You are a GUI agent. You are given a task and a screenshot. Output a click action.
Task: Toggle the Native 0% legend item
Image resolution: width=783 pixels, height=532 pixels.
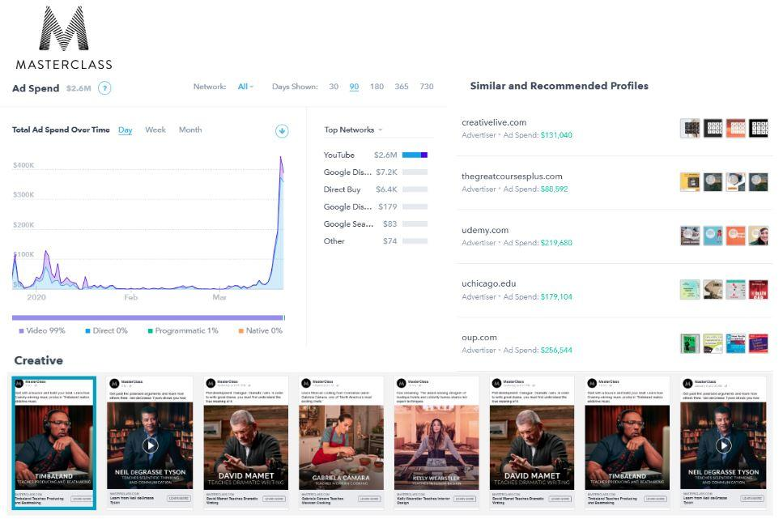point(260,330)
